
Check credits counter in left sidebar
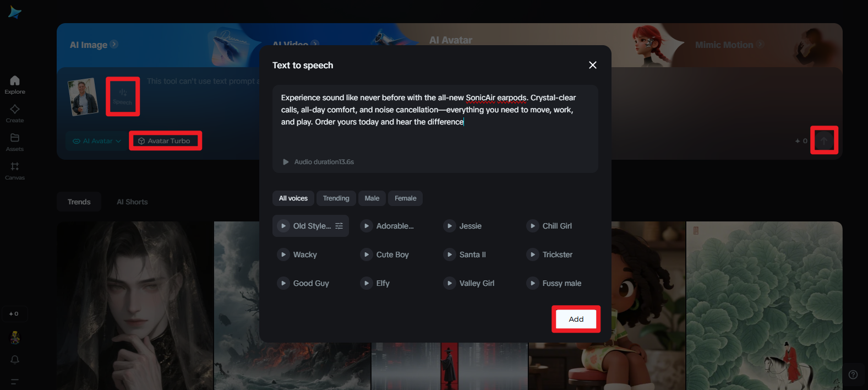tap(14, 313)
